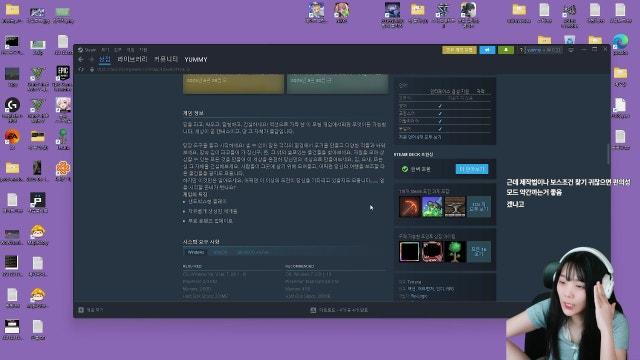Click the green Steam Deck verified checkmark
This screenshot has width=640, height=360.
(x=404, y=169)
